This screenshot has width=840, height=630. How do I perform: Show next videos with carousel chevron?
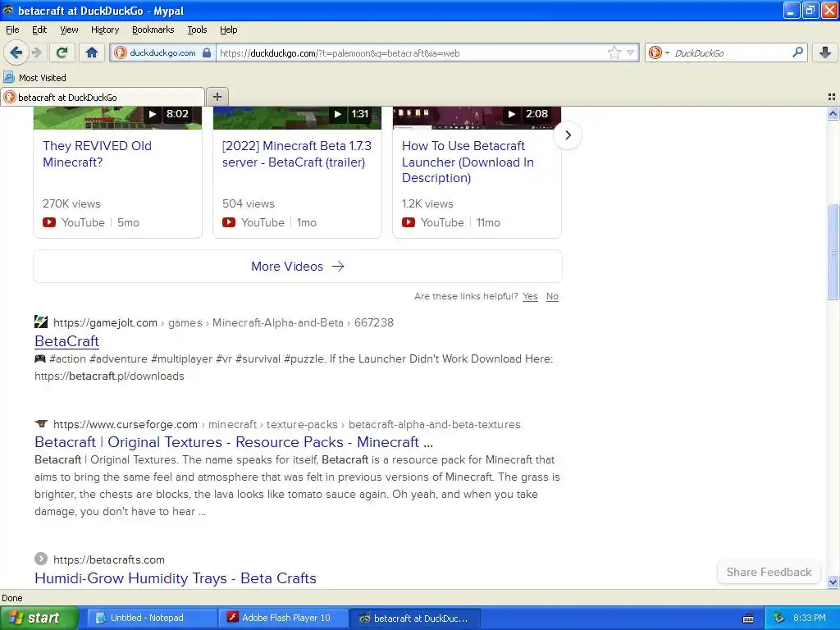click(568, 135)
